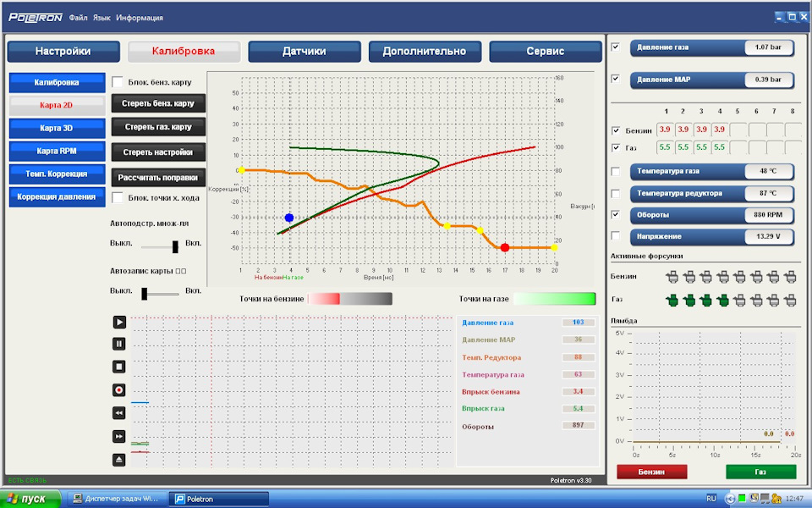Open the Сервис tab

[x=546, y=52]
